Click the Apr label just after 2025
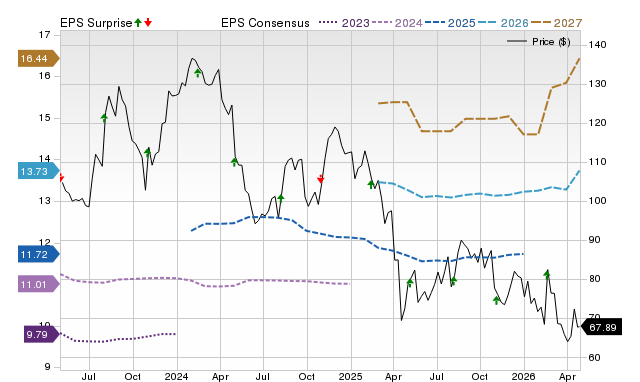The width and height of the screenshot is (640, 382). [x=393, y=376]
